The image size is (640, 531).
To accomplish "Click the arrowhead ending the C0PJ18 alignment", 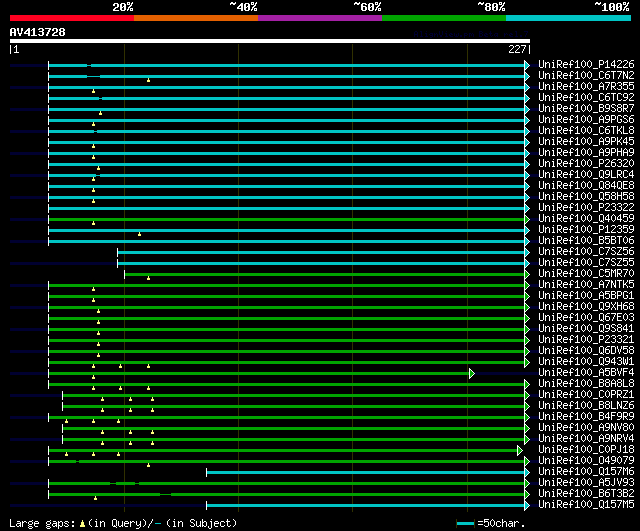I will coord(520,451).
